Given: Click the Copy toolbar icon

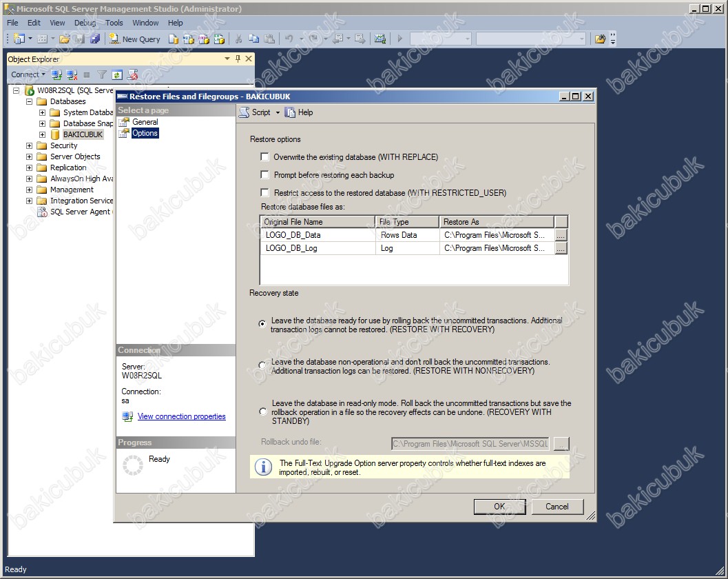Looking at the screenshot, I should click(x=253, y=39).
